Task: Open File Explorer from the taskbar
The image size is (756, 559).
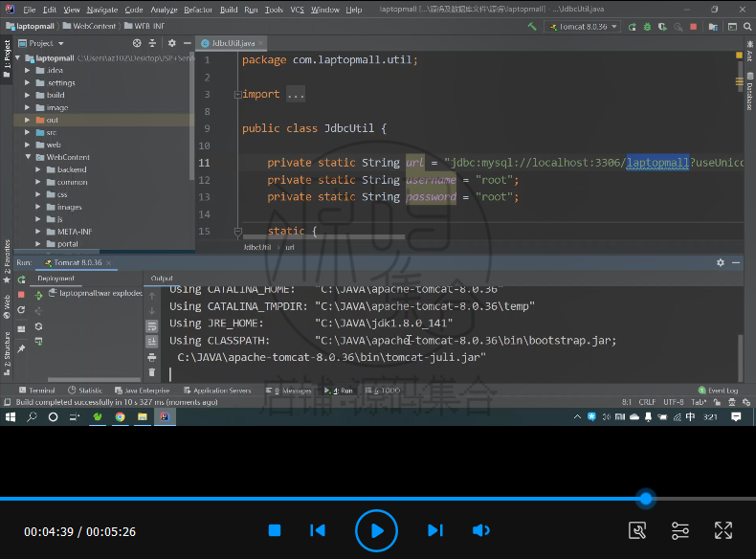Action: [143, 417]
